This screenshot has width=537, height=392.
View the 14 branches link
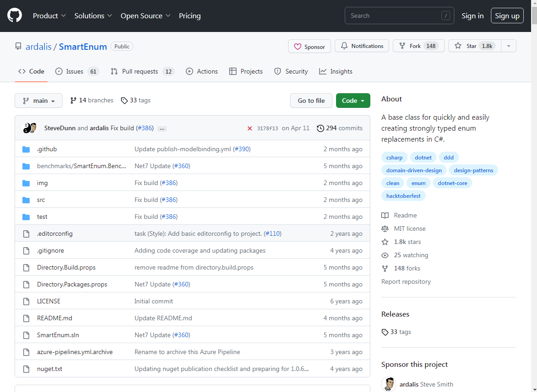tap(92, 101)
